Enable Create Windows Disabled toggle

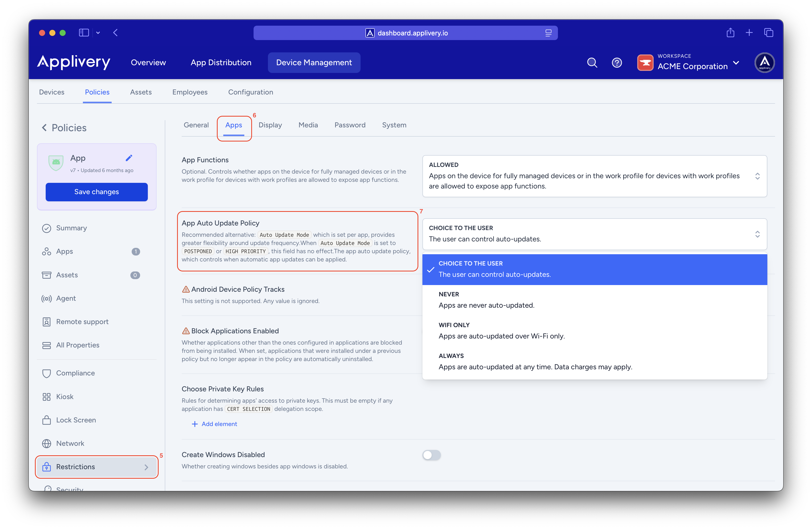pos(432,455)
